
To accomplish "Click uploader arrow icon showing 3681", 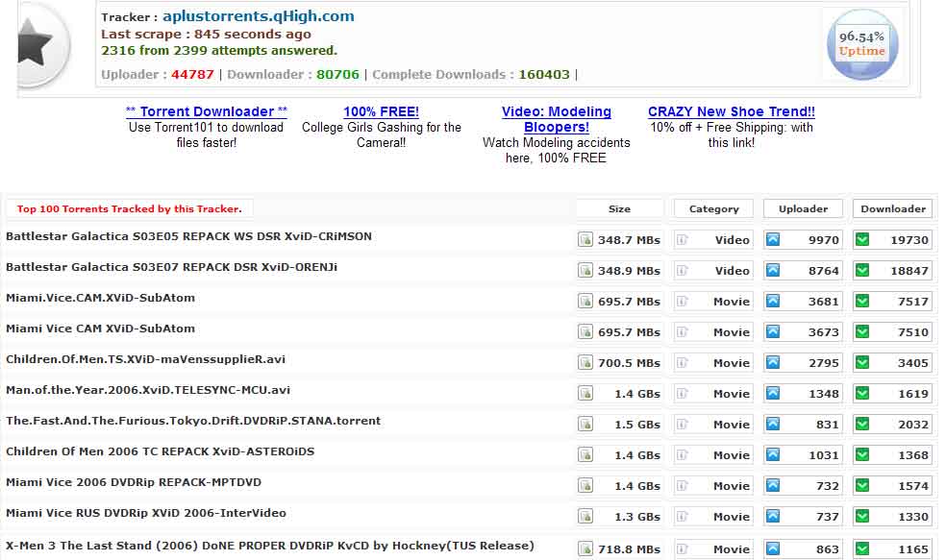I will point(773,302).
